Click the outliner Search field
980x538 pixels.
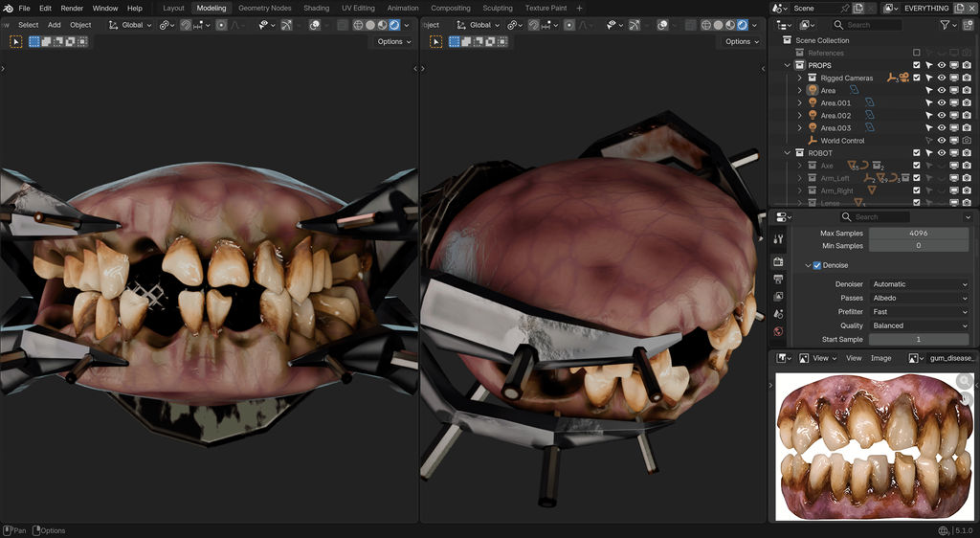click(x=865, y=25)
